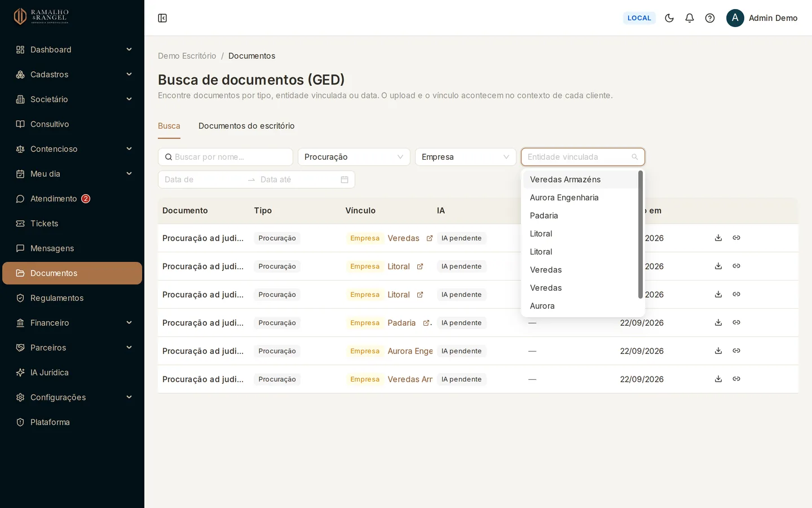Open Consultivo in the sidebar
The width and height of the screenshot is (812, 508).
72,124
